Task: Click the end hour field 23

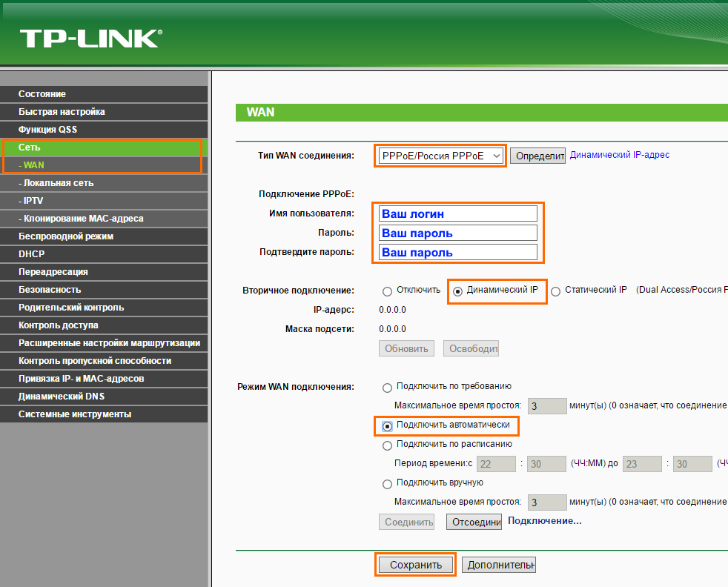Action: [642, 464]
